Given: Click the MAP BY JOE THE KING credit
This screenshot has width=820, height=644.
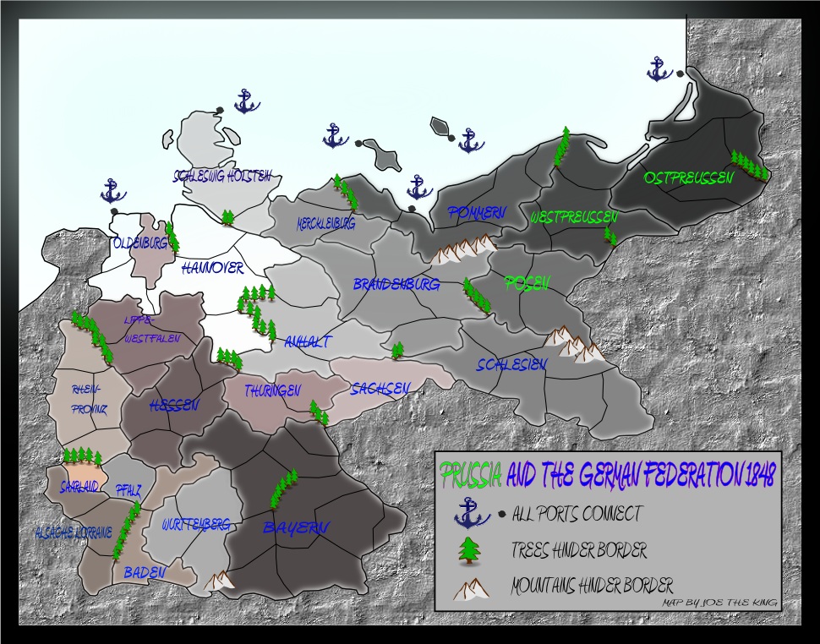Looking at the screenshot, I should pyautogui.click(x=720, y=603).
